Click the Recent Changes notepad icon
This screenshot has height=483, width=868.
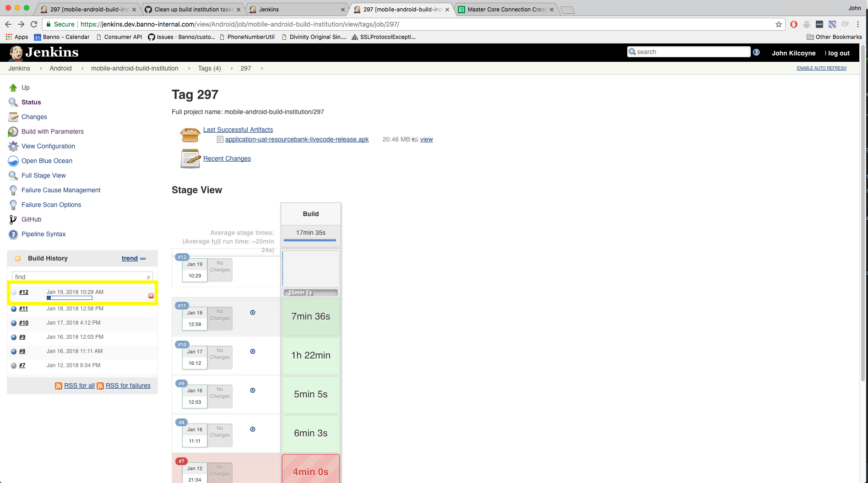[190, 159]
